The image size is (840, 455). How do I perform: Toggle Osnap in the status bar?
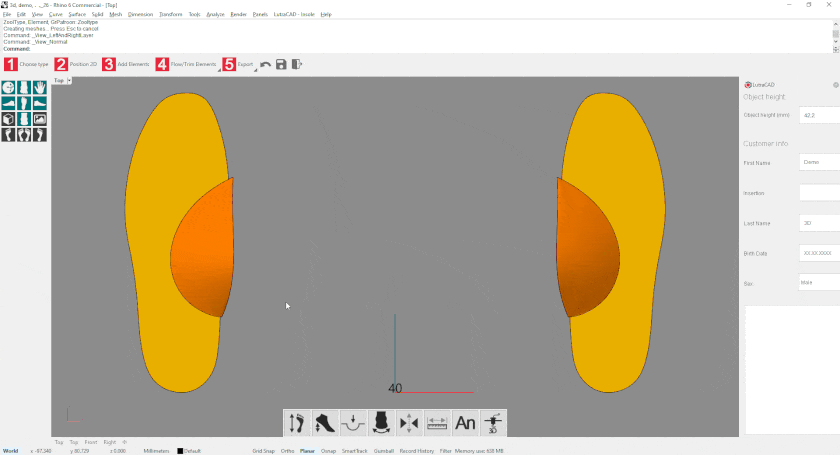[x=328, y=451]
